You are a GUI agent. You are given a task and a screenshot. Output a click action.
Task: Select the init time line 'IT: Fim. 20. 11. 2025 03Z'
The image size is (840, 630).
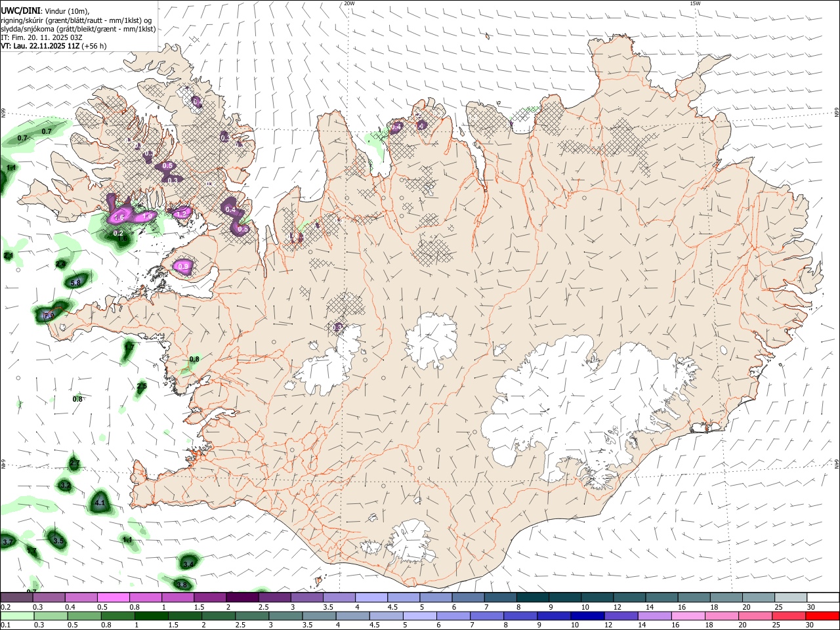pos(41,37)
